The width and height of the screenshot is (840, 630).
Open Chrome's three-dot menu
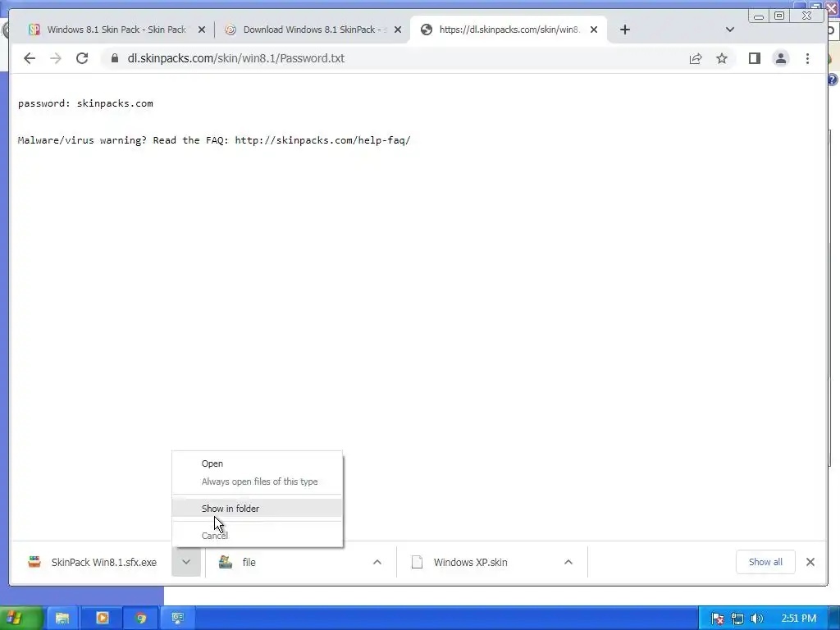807,58
